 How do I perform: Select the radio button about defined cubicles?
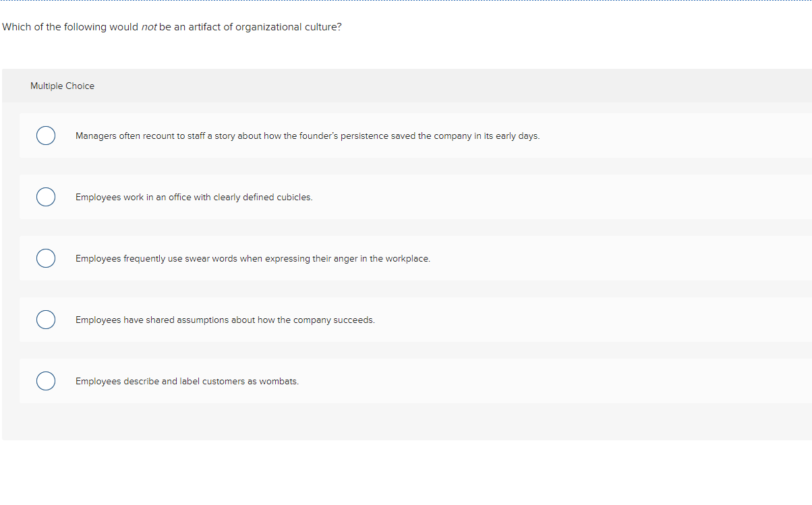(45, 197)
